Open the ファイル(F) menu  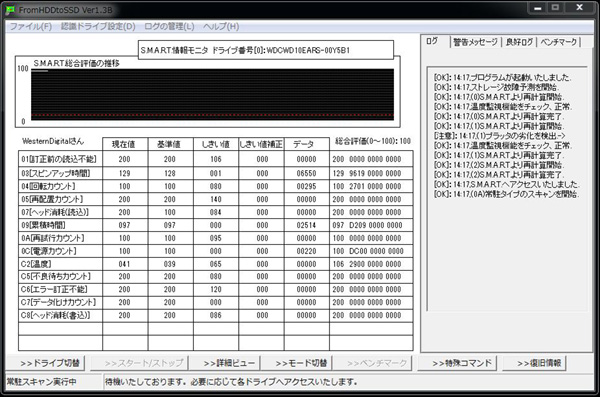point(31,26)
